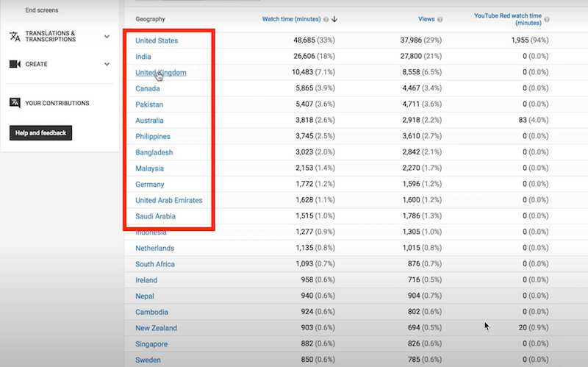Click the Your Contributions icon
This screenshot has height=367, width=588.
tap(15, 103)
